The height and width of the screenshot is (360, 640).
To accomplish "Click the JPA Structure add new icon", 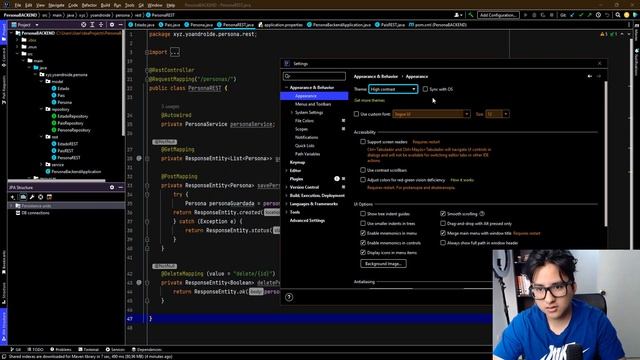I will click(x=13, y=197).
